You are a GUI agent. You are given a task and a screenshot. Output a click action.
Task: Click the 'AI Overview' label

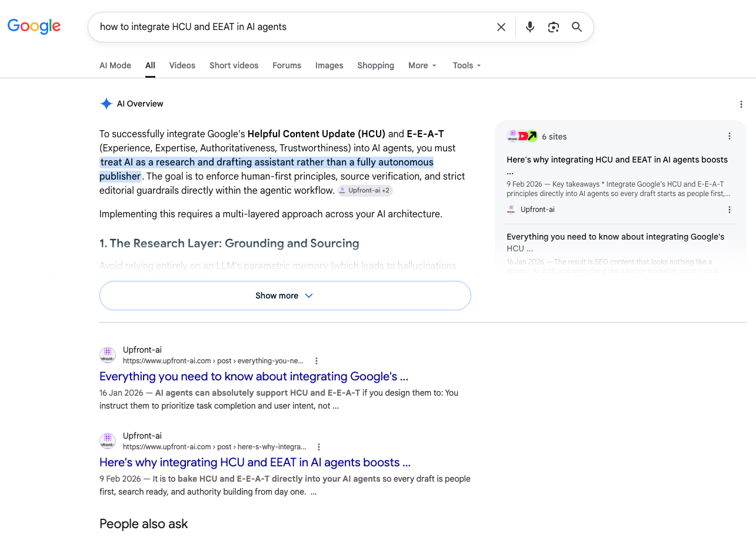point(140,104)
